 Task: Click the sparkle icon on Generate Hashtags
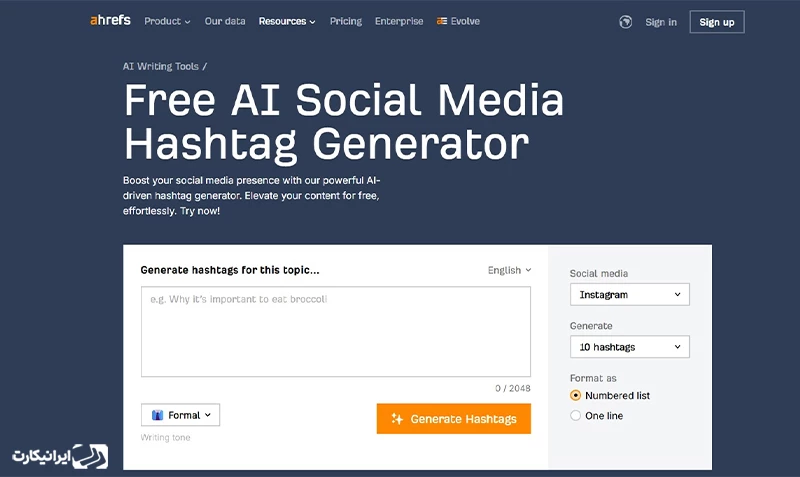(397, 419)
